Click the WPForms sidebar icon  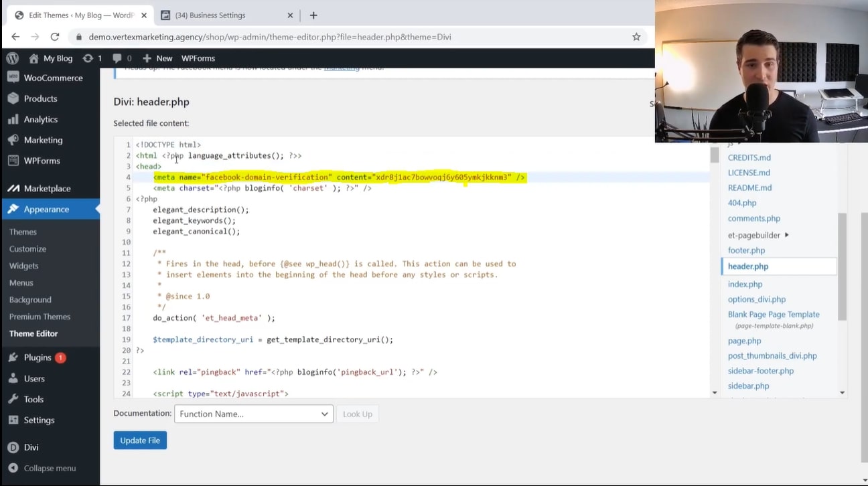coord(13,161)
